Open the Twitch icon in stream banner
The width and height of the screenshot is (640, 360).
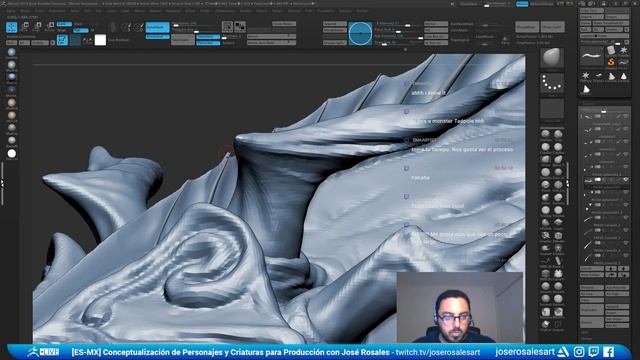coord(593,351)
